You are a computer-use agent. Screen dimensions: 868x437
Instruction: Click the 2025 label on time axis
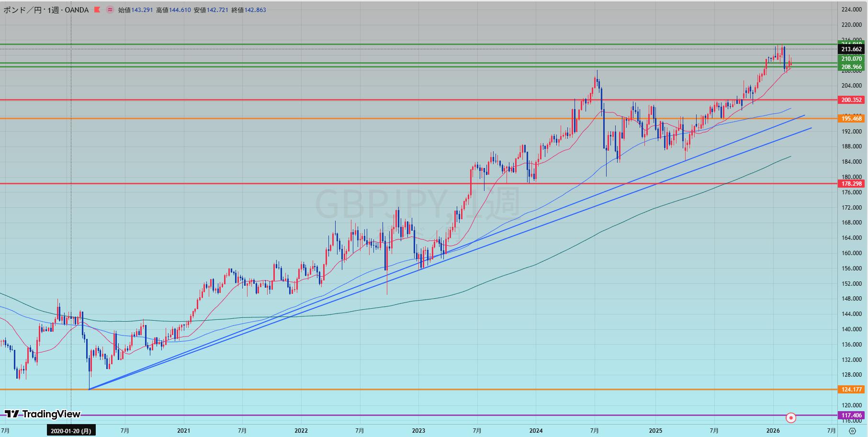[655, 431]
